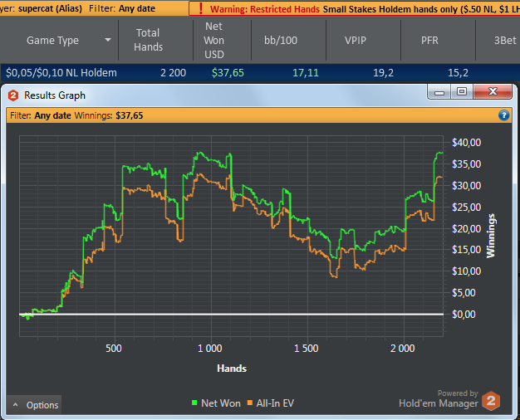Click the $20,00 y-axis label
Image resolution: width=520 pixels, height=420 pixels.
tap(466, 228)
